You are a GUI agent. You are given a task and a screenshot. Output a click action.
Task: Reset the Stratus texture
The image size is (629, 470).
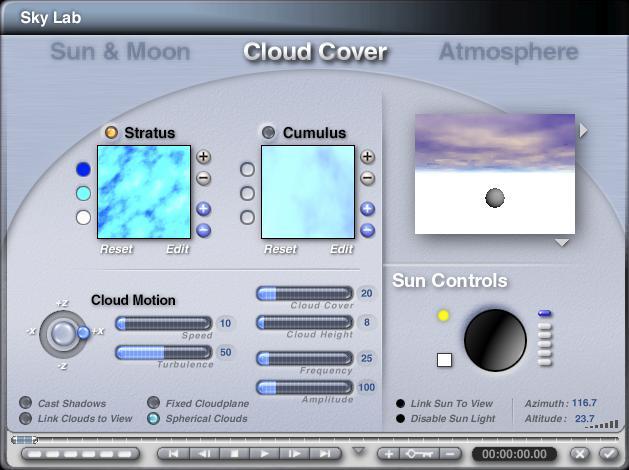click(116, 249)
